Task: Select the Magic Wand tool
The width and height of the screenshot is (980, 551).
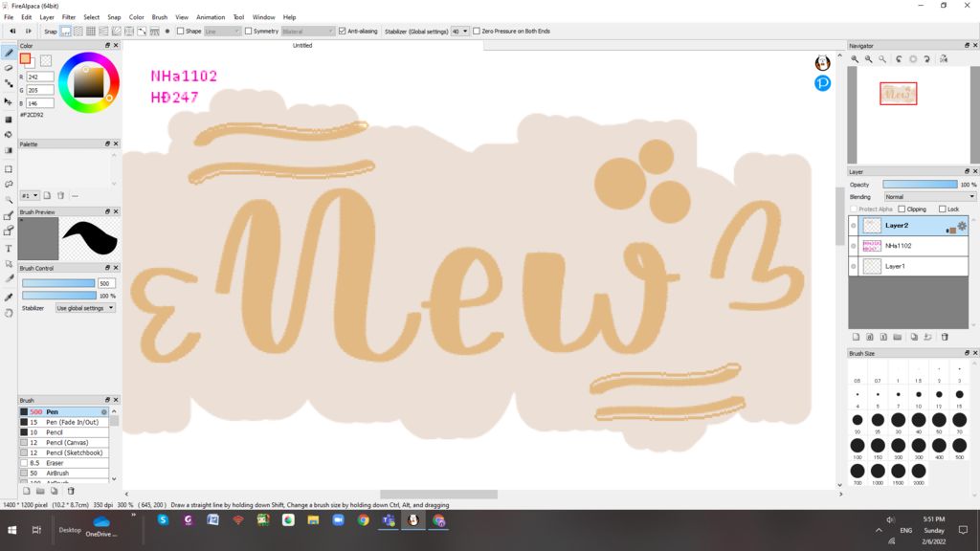Action: tap(9, 200)
